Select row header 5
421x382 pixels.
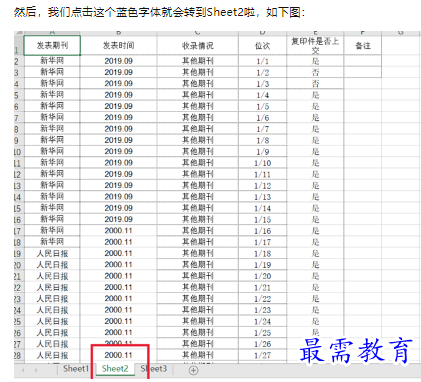pos(18,95)
